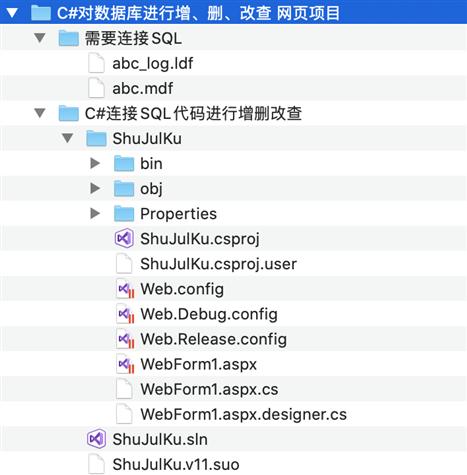Select the ShuJulKu.csproj.user file
The image size is (467, 475).
pos(233,264)
